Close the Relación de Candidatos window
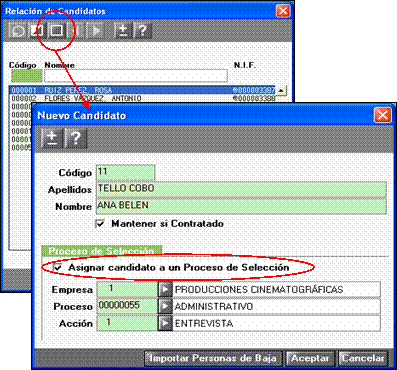The height and width of the screenshot is (370, 397). click(x=283, y=11)
